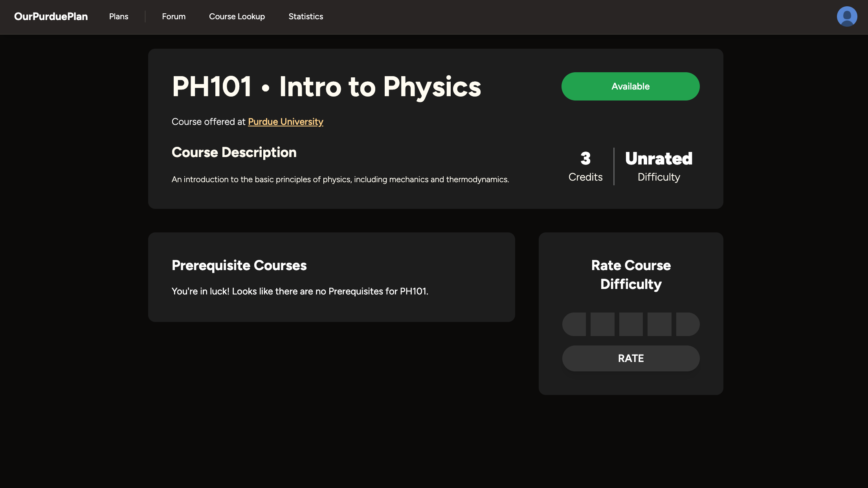Select the middle difficulty rating segment
The width and height of the screenshot is (868, 488).
631,324
